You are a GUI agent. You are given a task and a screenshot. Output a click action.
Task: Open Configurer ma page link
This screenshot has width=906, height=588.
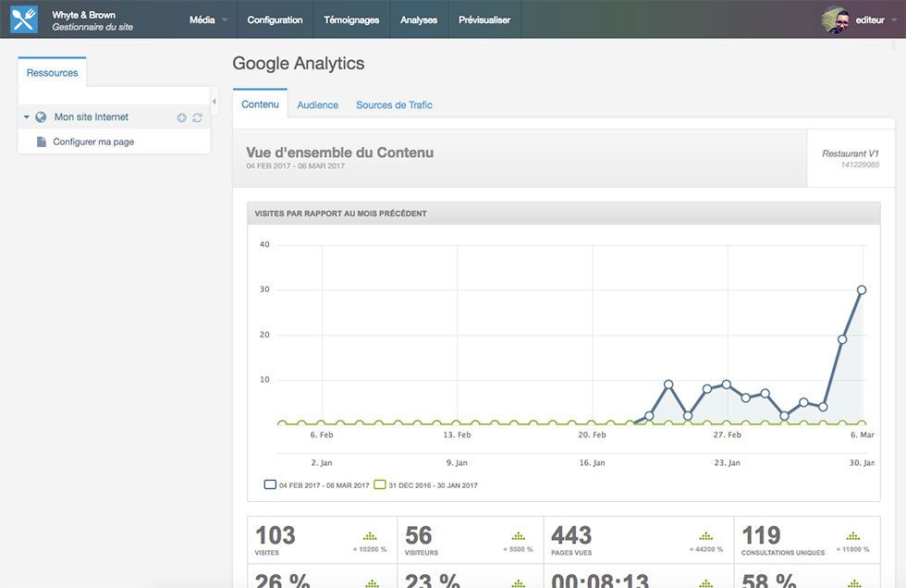click(x=93, y=142)
